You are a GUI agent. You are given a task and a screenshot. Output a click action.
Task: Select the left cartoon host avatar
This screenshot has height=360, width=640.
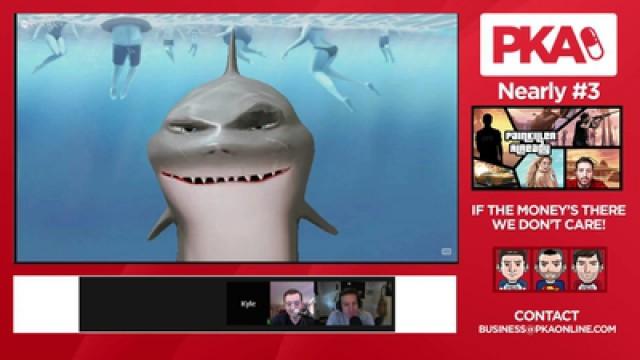pyautogui.click(x=513, y=269)
